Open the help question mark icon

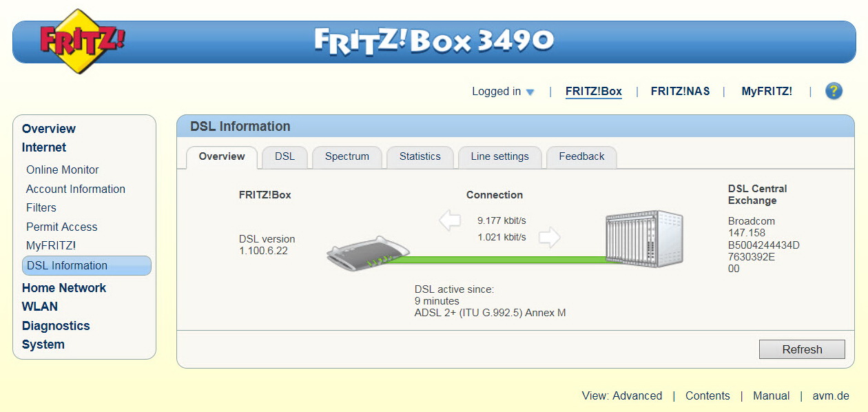pos(834,91)
